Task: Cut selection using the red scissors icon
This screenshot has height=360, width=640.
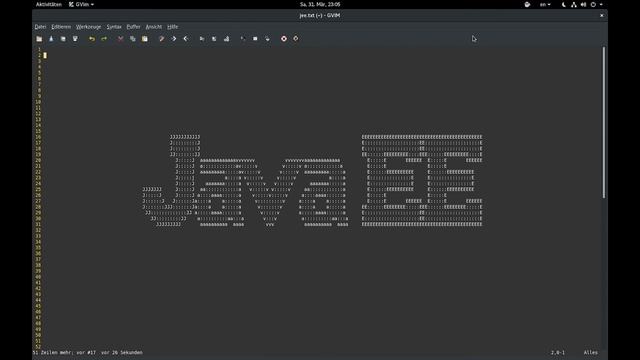Action: click(120, 39)
